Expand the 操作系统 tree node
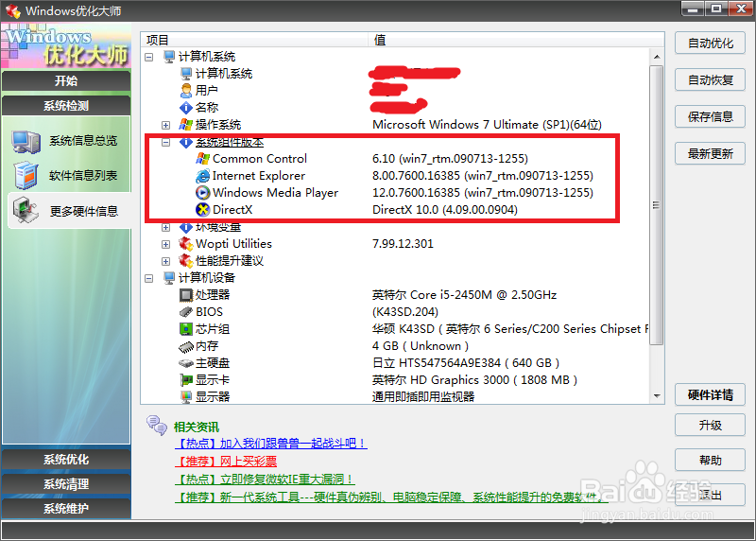This screenshot has height=541, width=756. pos(166,125)
